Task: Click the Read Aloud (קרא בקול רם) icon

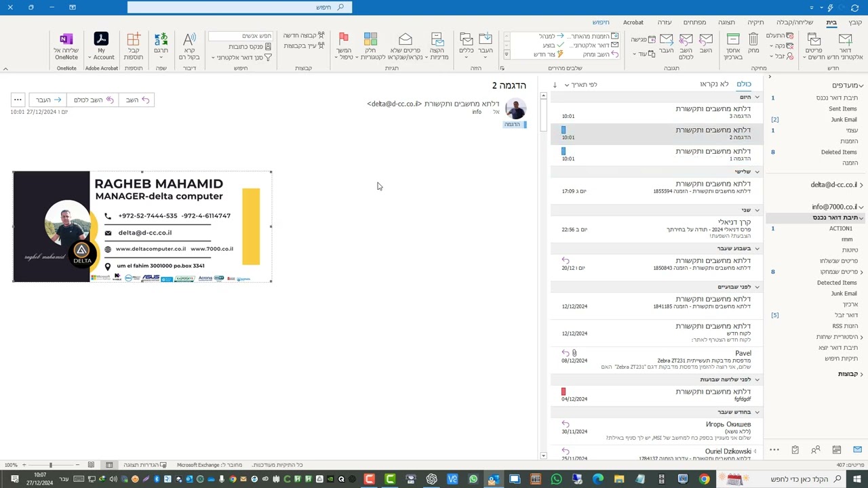Action: [x=189, y=39]
